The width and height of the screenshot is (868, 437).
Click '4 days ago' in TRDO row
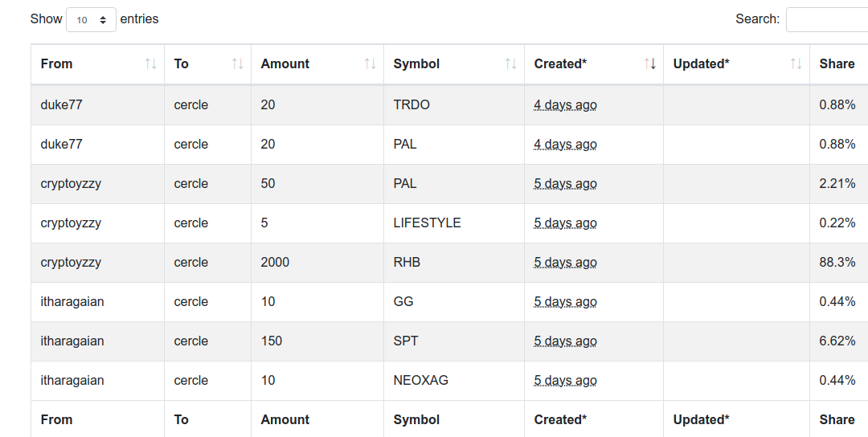(x=565, y=104)
